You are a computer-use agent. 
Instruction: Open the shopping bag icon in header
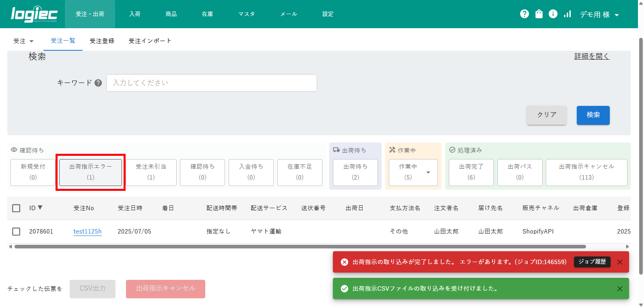[539, 14]
